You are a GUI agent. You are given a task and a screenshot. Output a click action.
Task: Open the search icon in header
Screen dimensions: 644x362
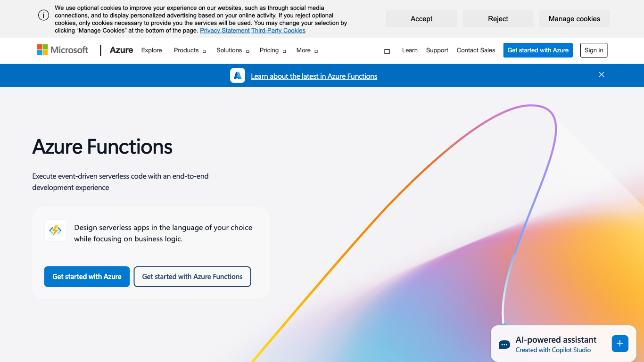click(387, 51)
